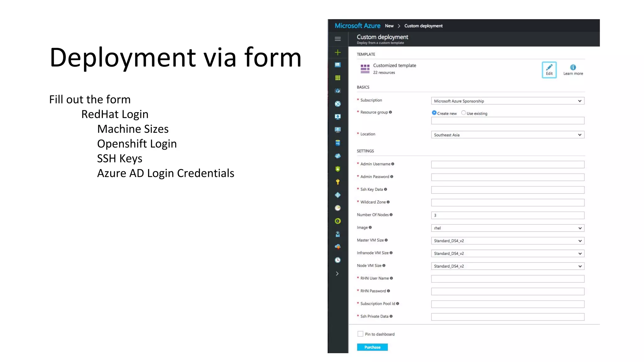
Task: Click the Edit template pencil button
Action: (549, 70)
